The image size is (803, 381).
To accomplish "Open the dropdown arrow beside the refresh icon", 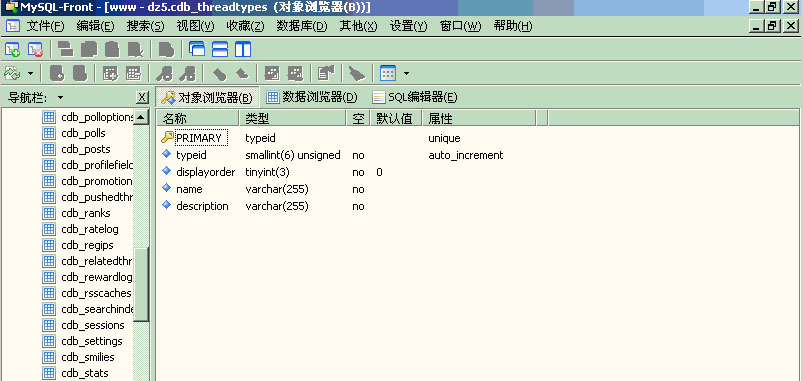I will 30,74.
